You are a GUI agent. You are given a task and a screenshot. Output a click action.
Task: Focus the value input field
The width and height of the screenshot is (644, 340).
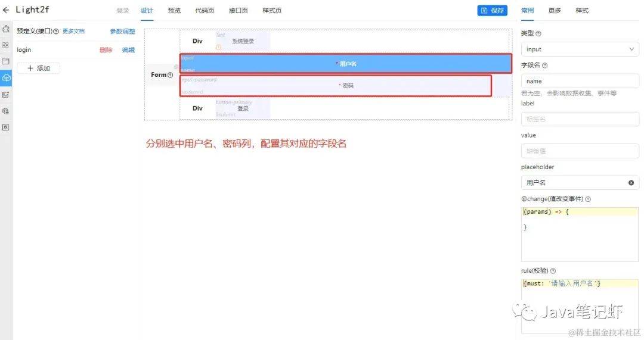click(580, 151)
